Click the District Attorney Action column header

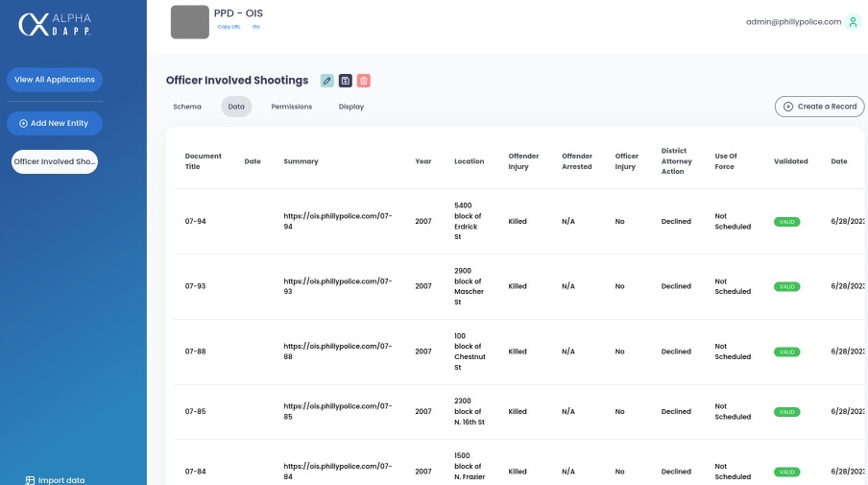[677, 161]
